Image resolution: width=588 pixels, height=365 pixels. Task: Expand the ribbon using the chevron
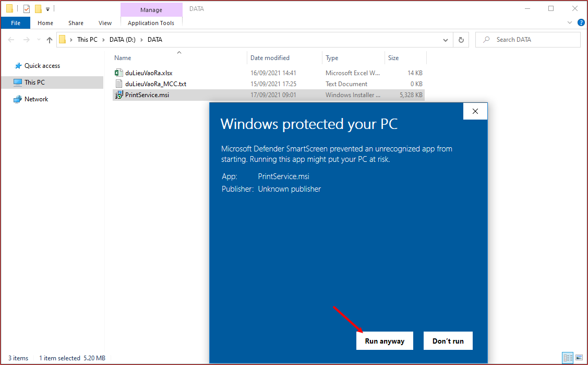pyautogui.click(x=570, y=23)
